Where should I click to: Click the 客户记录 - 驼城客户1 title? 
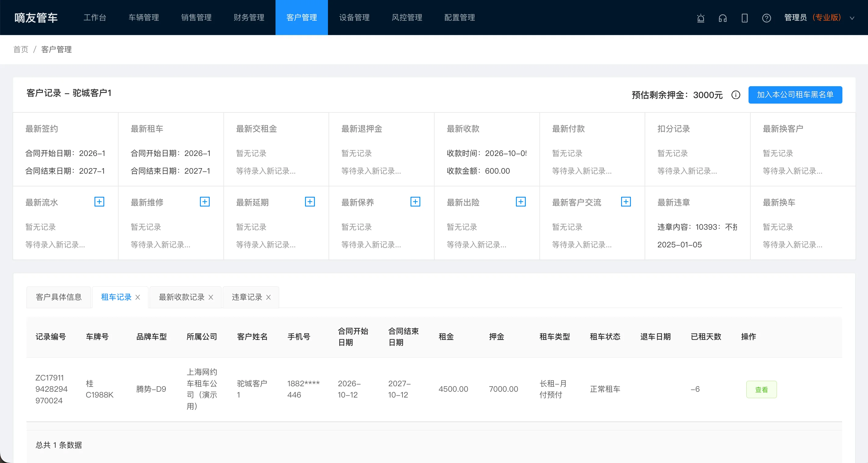(x=69, y=93)
